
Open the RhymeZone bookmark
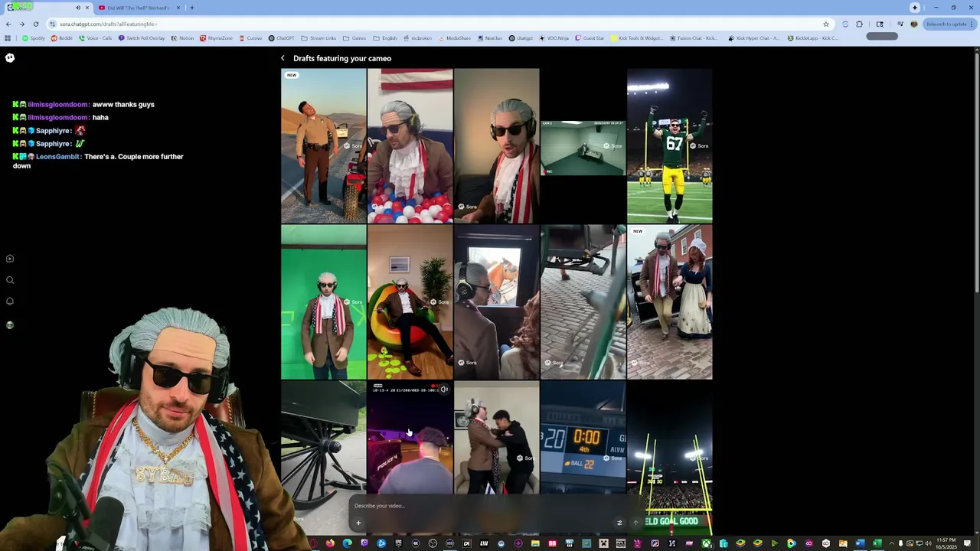click(217, 38)
